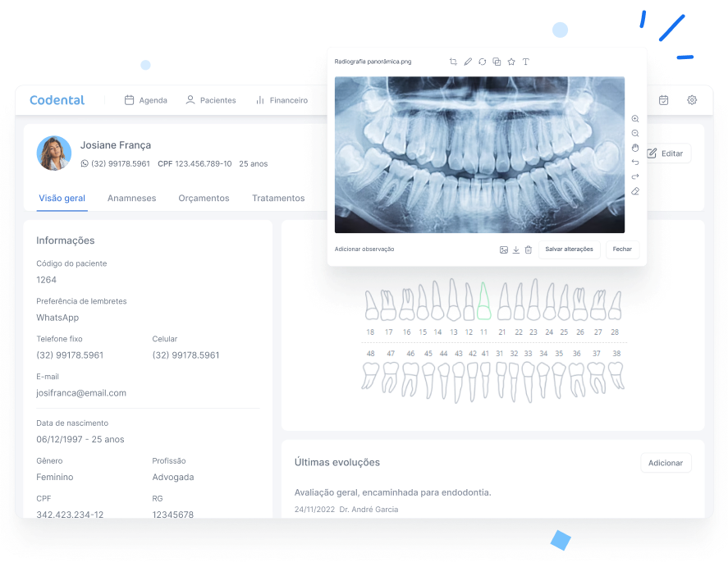Viewport: 728px width, 572px height.
Task: Select lower tooth 48 in odontogram
Action: point(370,376)
